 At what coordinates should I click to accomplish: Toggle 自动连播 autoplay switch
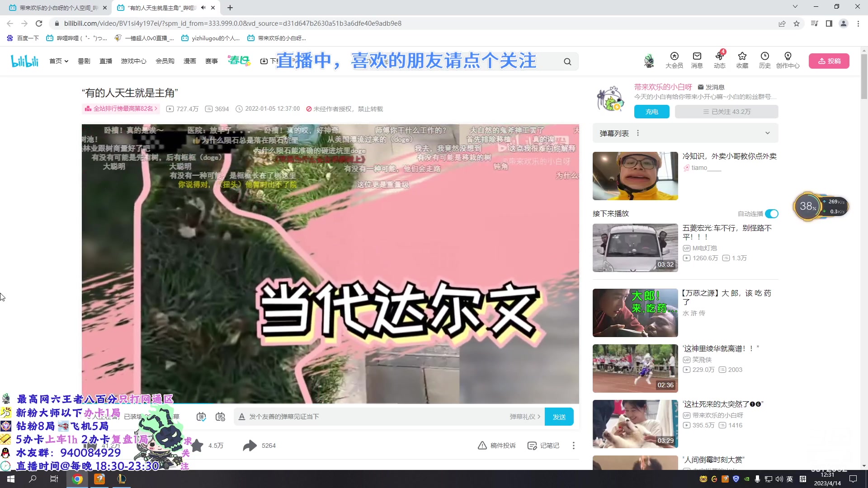coord(772,214)
